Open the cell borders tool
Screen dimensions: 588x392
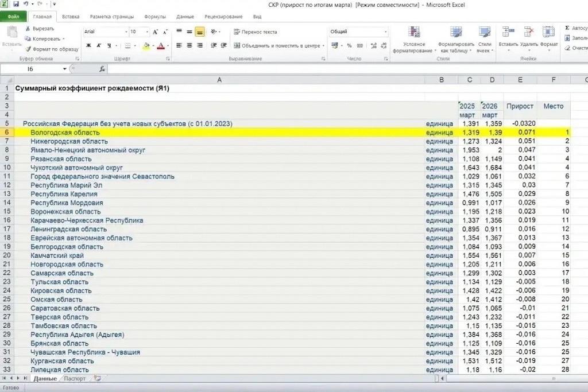coord(127,45)
